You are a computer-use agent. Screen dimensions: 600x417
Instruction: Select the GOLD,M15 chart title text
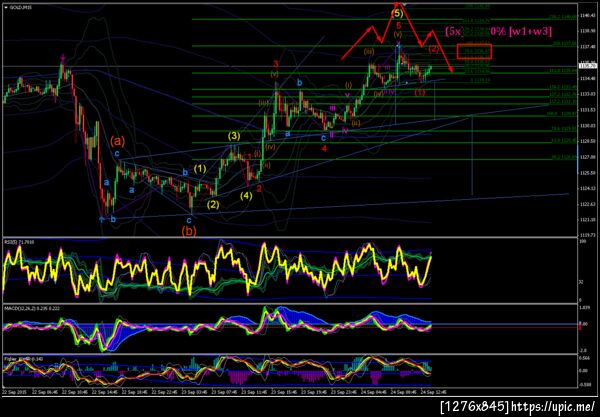point(20,7)
